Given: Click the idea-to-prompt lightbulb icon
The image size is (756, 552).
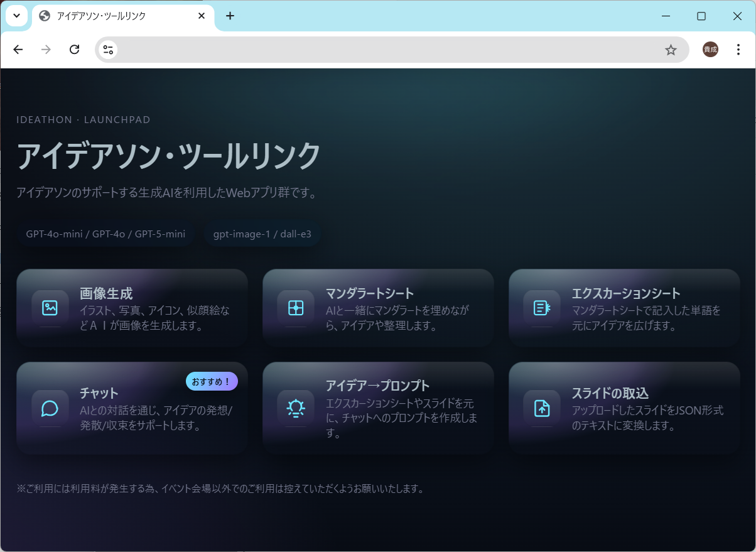Looking at the screenshot, I should click(x=296, y=408).
